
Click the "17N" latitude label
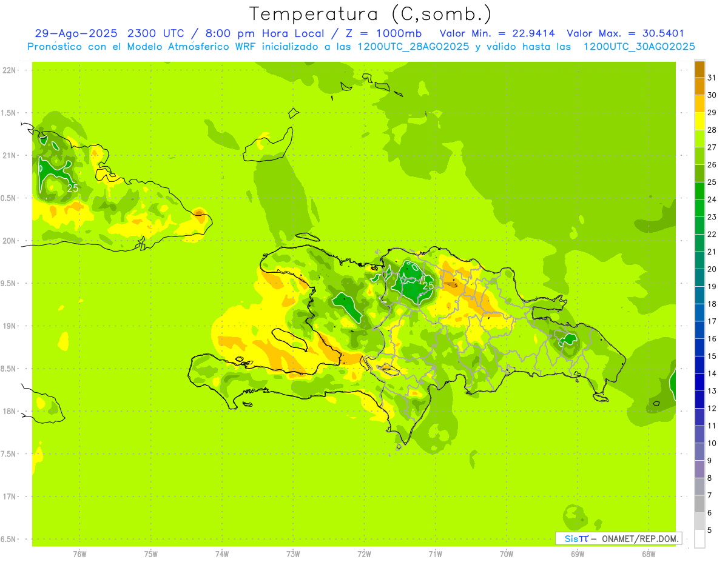8,497
